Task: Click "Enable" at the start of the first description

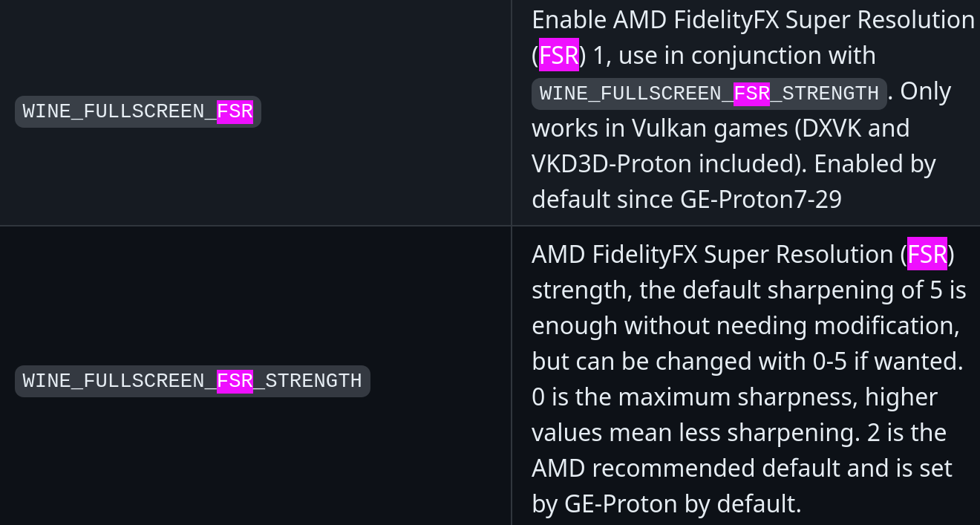Action: [x=569, y=20]
